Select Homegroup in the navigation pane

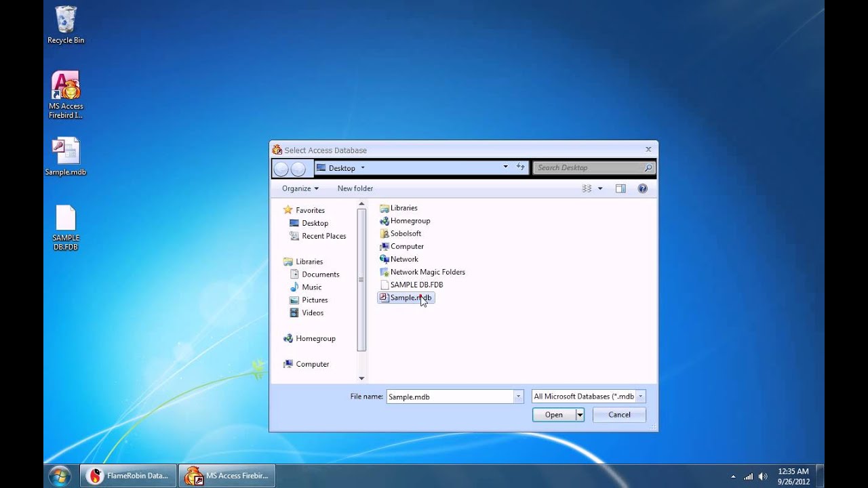coord(309,339)
